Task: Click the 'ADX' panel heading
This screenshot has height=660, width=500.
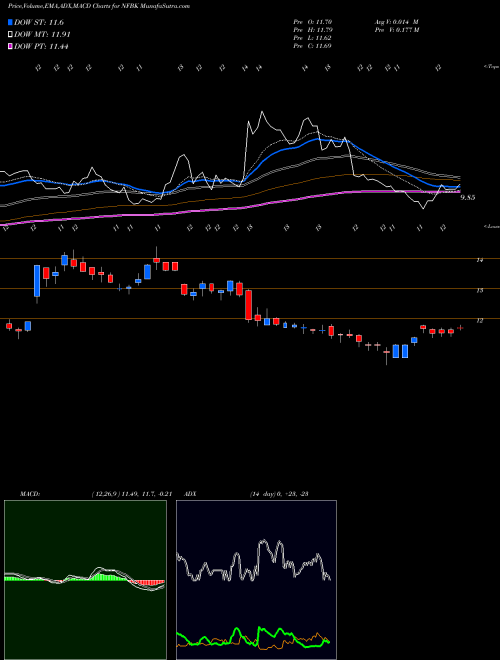Action: [191, 494]
